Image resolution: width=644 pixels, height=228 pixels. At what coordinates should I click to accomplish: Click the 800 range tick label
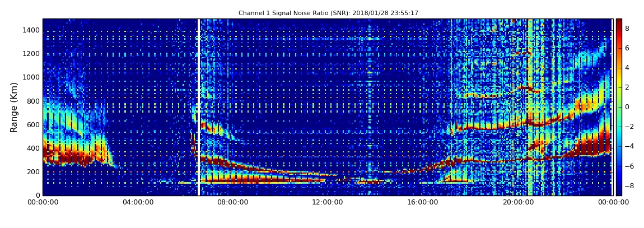pyautogui.click(x=34, y=101)
